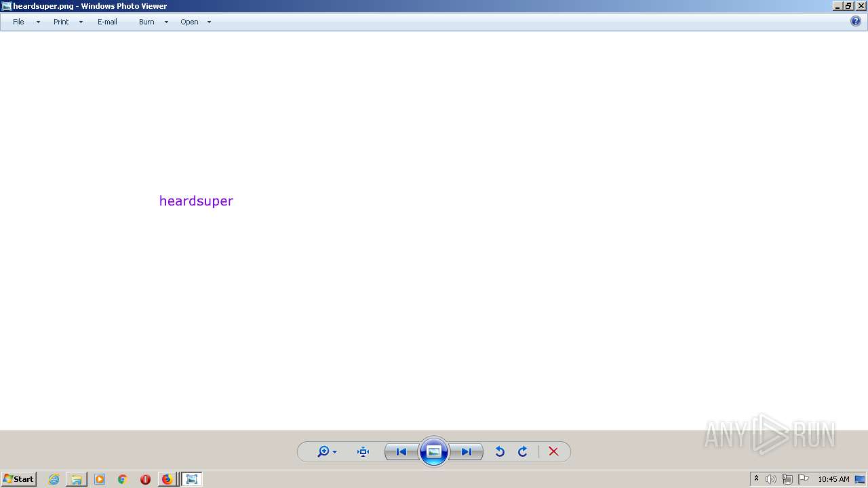Expand the File menu dropdown arrow
Image resolution: width=868 pixels, height=488 pixels.
click(38, 22)
